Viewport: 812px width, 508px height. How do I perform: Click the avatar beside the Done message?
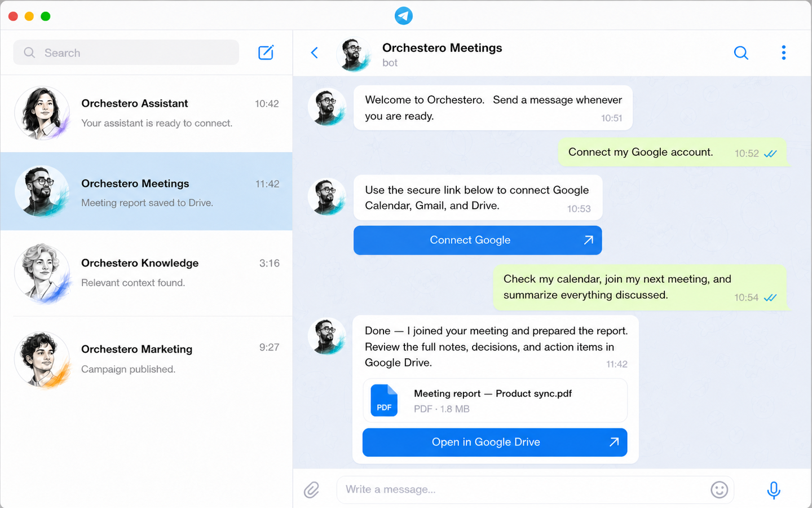327,336
